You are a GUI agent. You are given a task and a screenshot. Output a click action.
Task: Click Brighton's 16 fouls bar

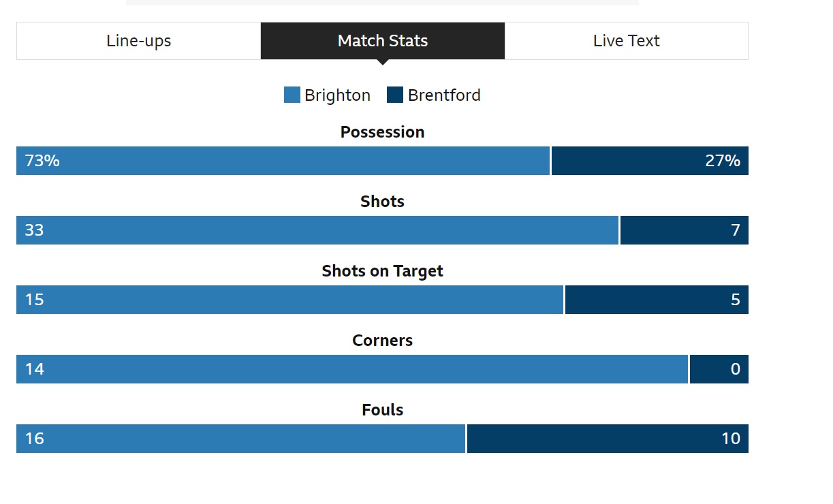click(x=241, y=439)
